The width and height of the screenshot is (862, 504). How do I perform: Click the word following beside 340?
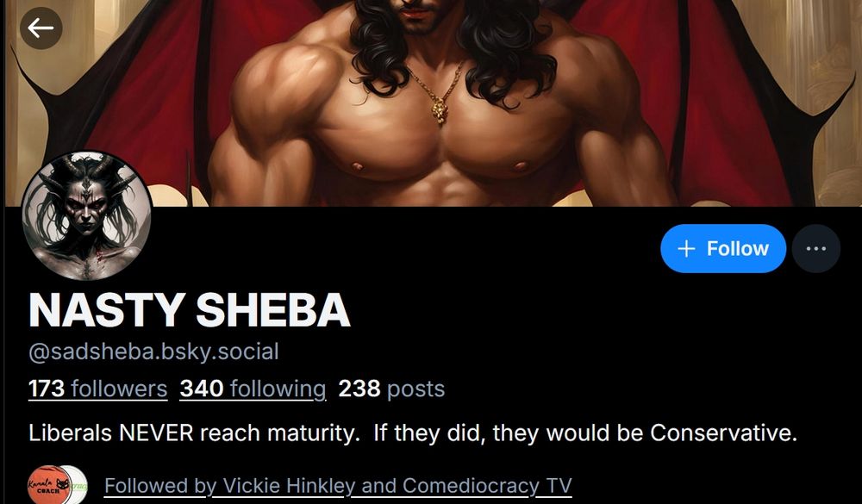(278, 389)
